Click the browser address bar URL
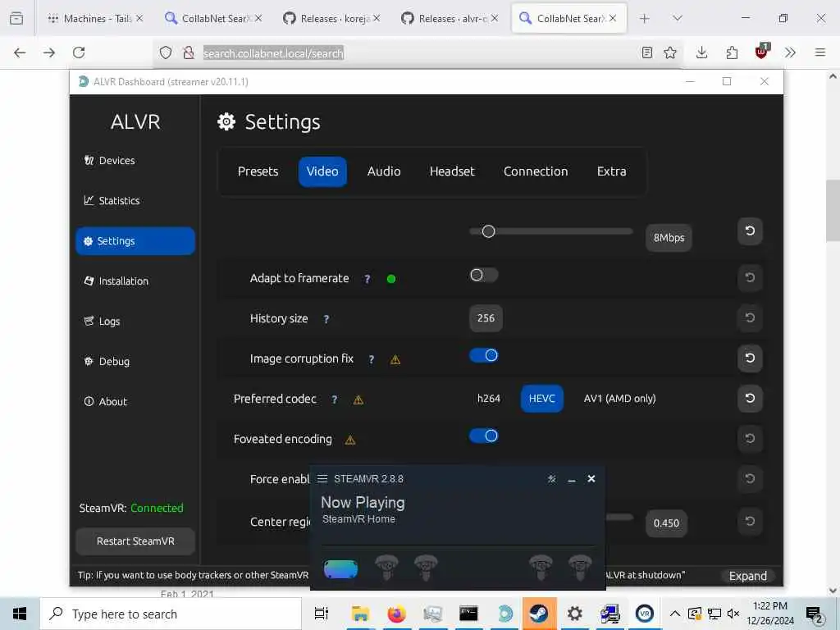This screenshot has height=630, width=840. coord(273,53)
